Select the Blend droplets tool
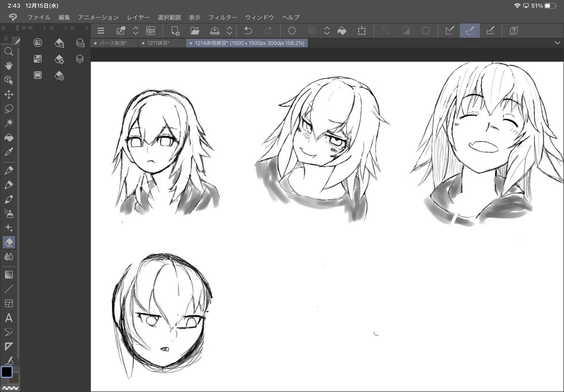This screenshot has height=392, width=564. click(8, 257)
